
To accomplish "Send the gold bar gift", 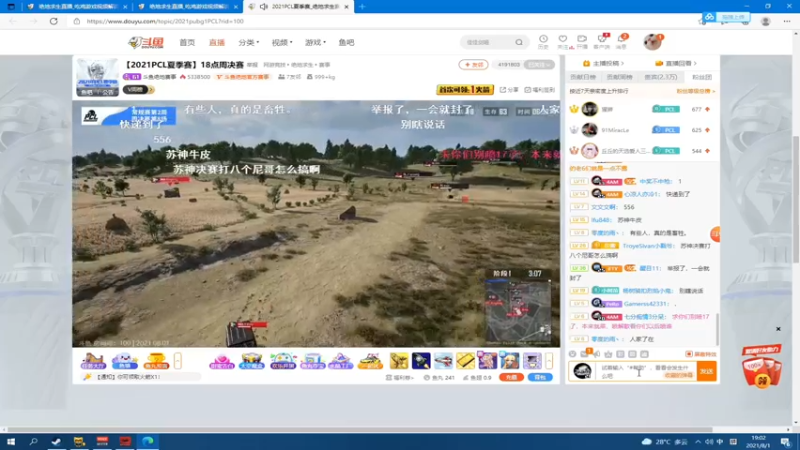I will point(465,361).
